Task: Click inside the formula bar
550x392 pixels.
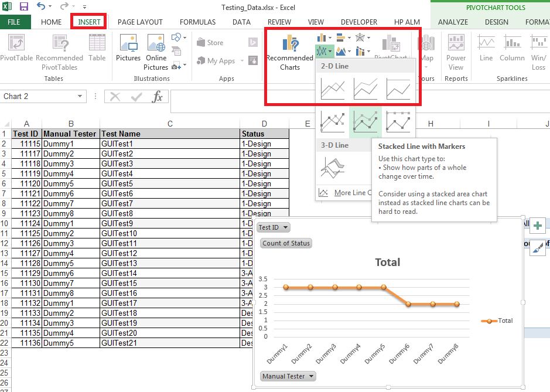Action: [x=360, y=101]
